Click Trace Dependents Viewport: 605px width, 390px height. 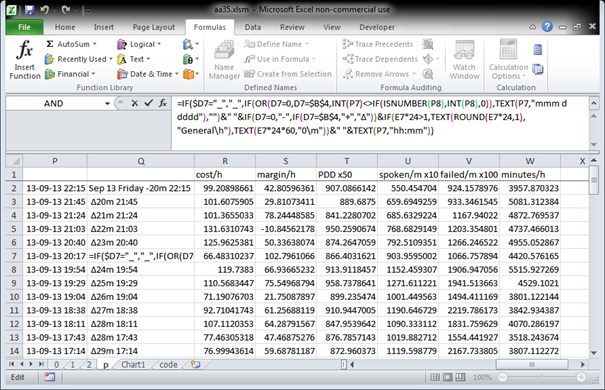[x=380, y=59]
